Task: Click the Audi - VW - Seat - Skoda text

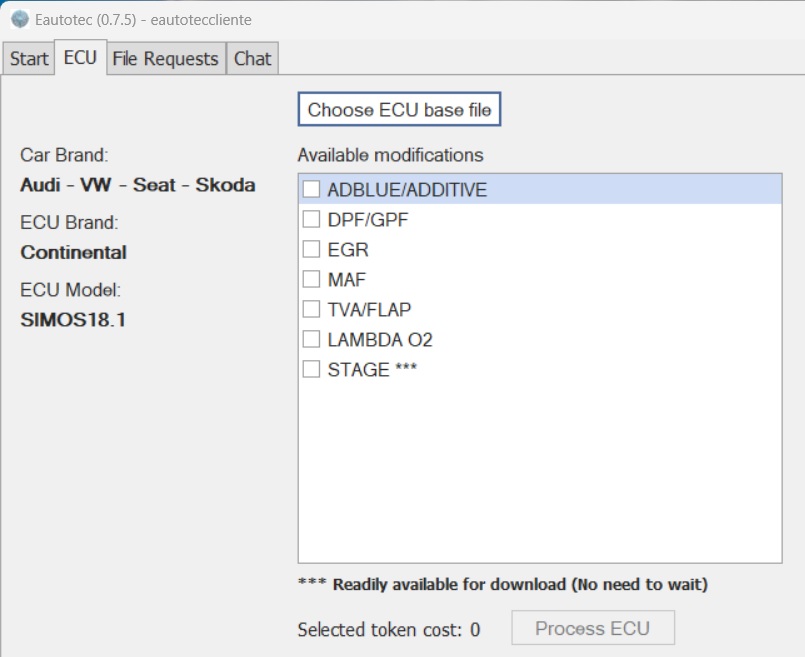Action: (138, 185)
